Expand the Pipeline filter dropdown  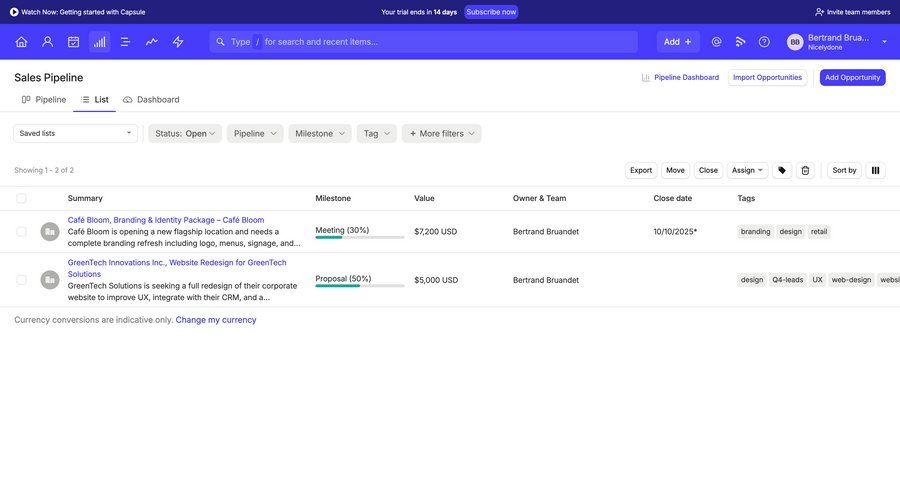click(x=255, y=133)
